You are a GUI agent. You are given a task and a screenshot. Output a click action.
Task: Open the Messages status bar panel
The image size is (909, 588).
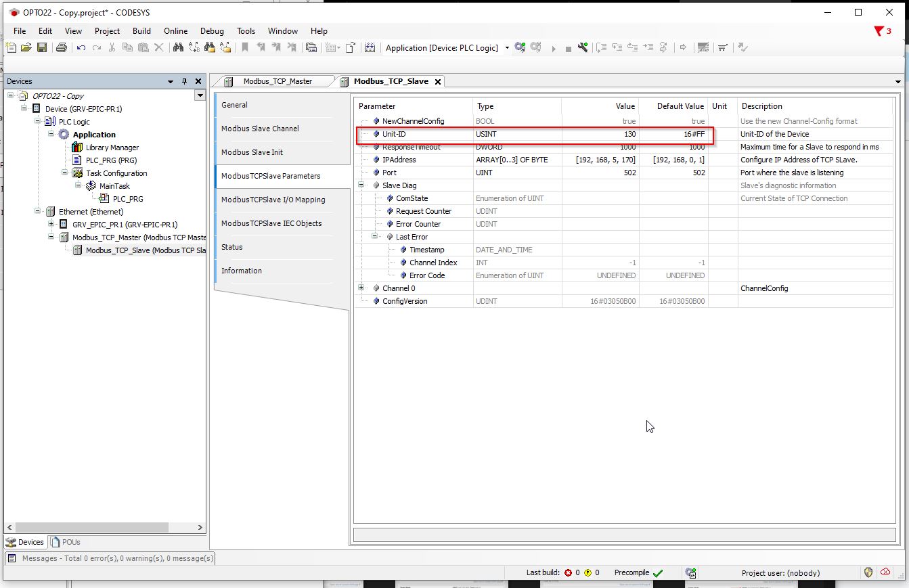[110, 558]
